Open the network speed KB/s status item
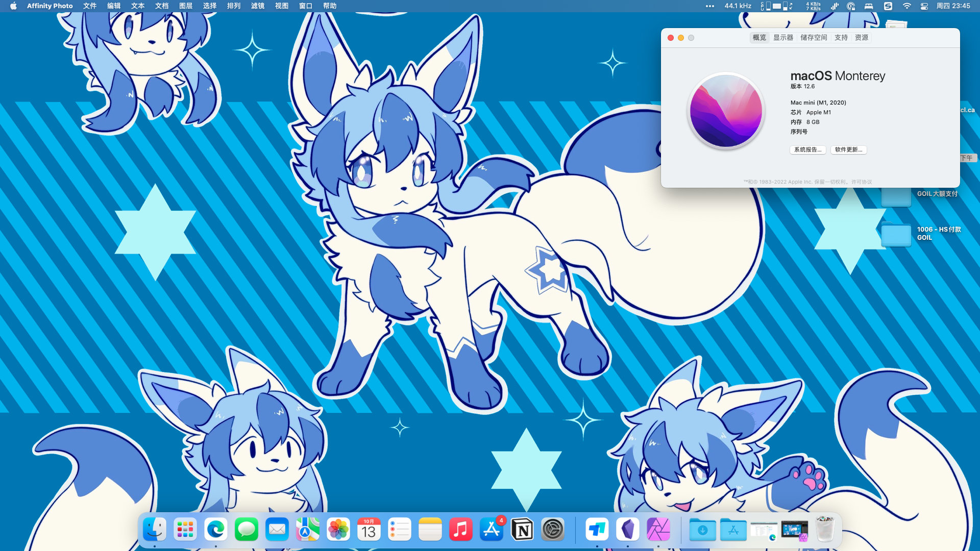Screen dimensions: 980x551 point(813,6)
